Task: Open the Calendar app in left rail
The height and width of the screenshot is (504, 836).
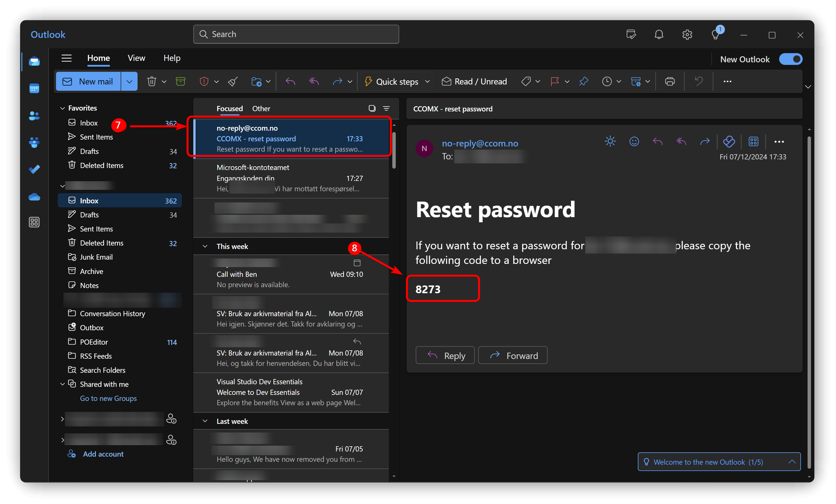Action: [x=34, y=88]
